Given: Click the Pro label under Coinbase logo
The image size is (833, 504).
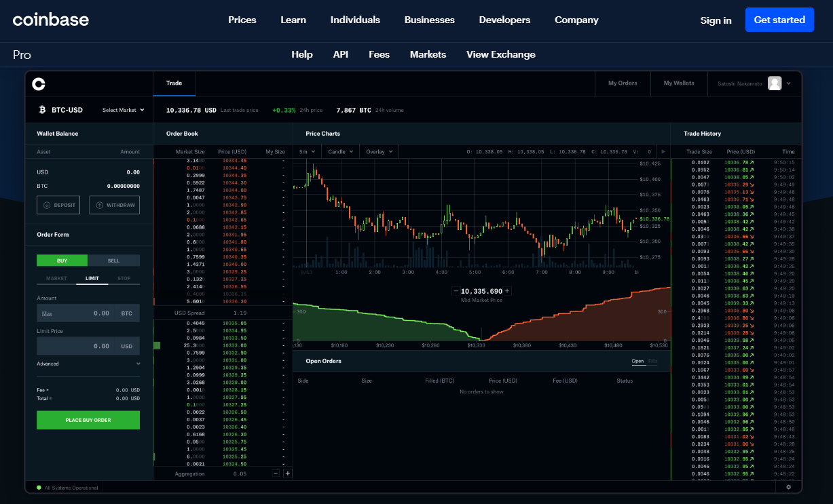Looking at the screenshot, I should pos(22,55).
